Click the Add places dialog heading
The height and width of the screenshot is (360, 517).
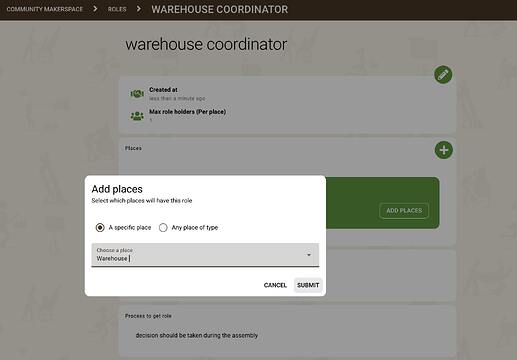pyautogui.click(x=117, y=189)
